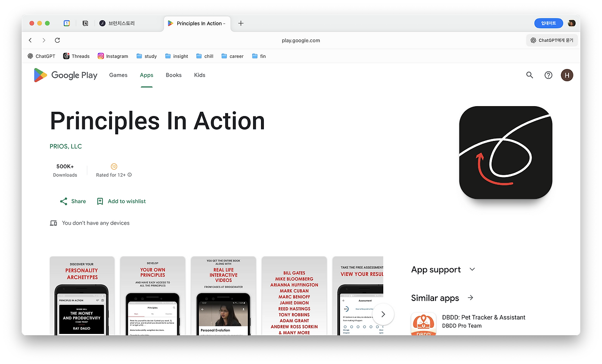Open the View Your Results screenshot

tap(358, 296)
